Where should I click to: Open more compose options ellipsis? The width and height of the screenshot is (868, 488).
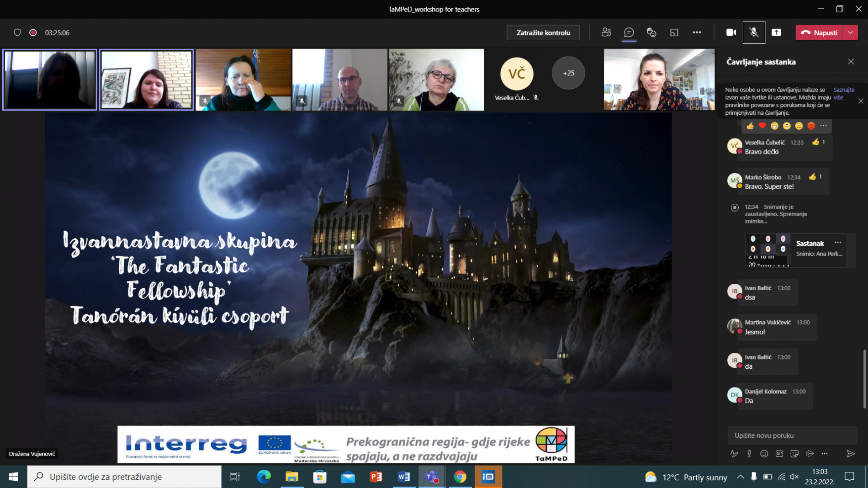825,454
